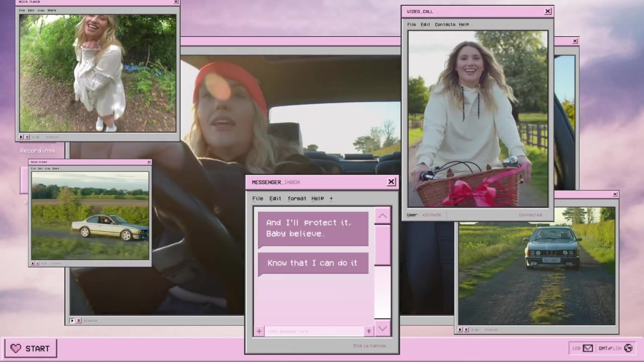The height and width of the screenshot is (362, 644).
Task: Click the add attachment plus button beside the message field
Action: (x=259, y=331)
